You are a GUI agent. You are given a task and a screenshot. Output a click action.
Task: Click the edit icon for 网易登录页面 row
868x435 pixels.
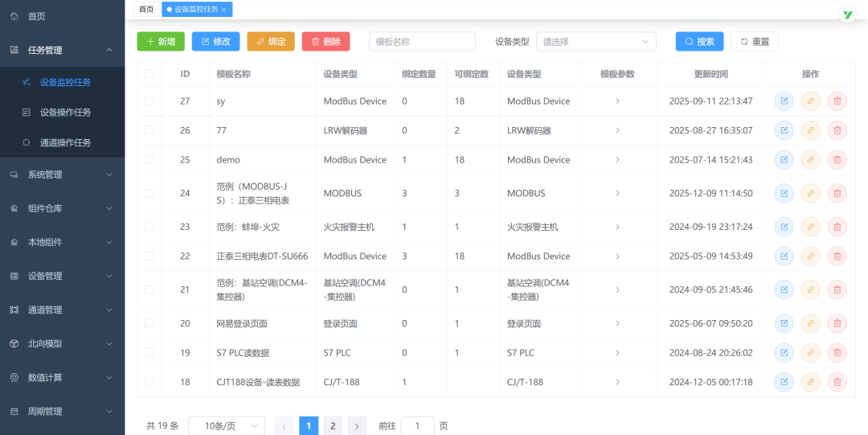point(784,323)
